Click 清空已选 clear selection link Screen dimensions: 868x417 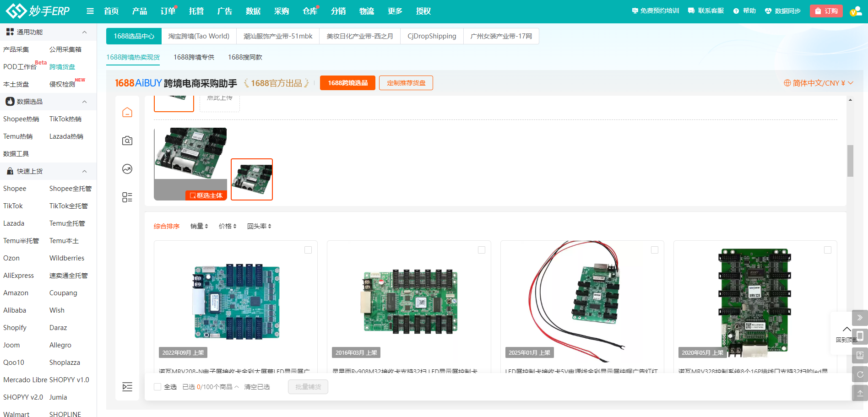[257, 387]
